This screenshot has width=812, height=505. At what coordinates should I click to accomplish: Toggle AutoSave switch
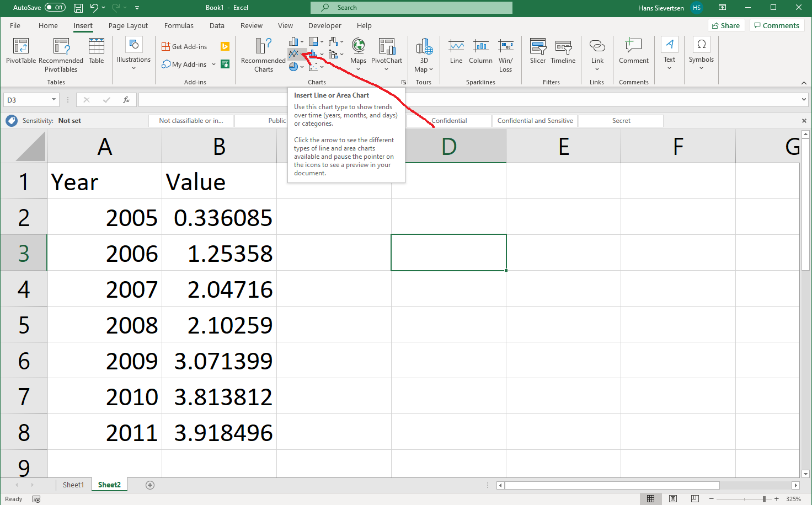tap(55, 7)
